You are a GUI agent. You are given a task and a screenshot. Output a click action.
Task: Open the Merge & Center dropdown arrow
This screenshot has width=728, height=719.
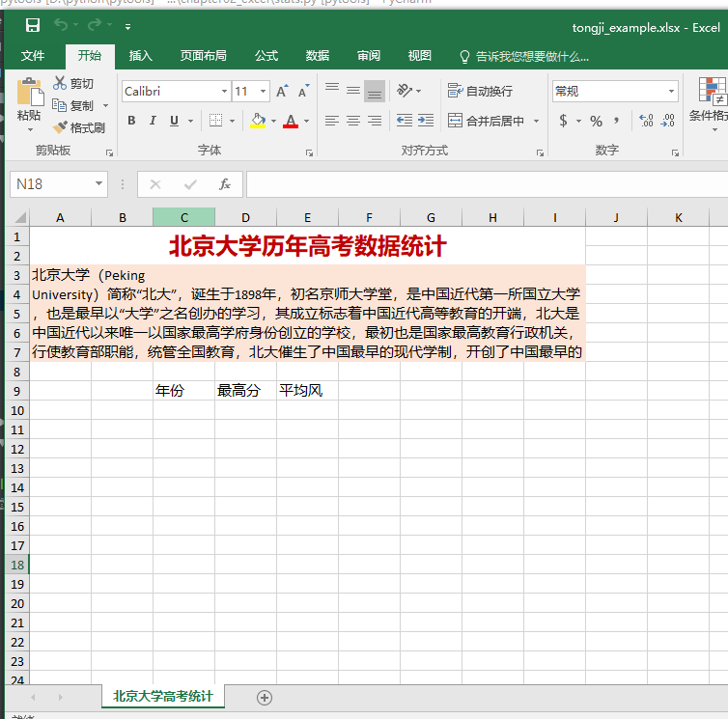[x=536, y=122]
